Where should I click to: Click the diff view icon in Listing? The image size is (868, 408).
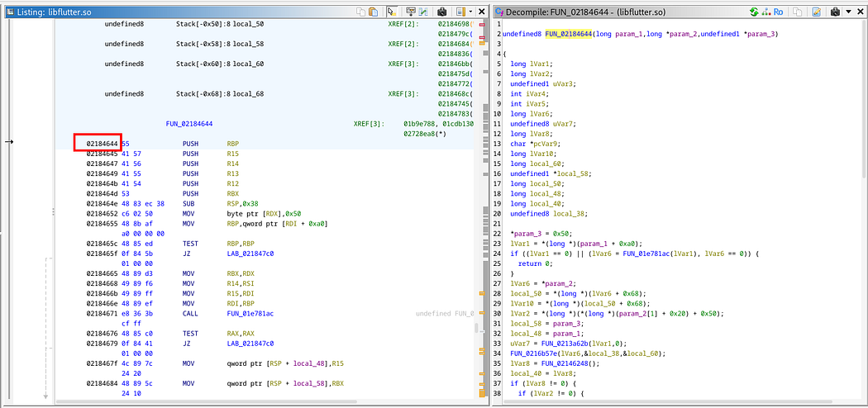click(x=423, y=11)
